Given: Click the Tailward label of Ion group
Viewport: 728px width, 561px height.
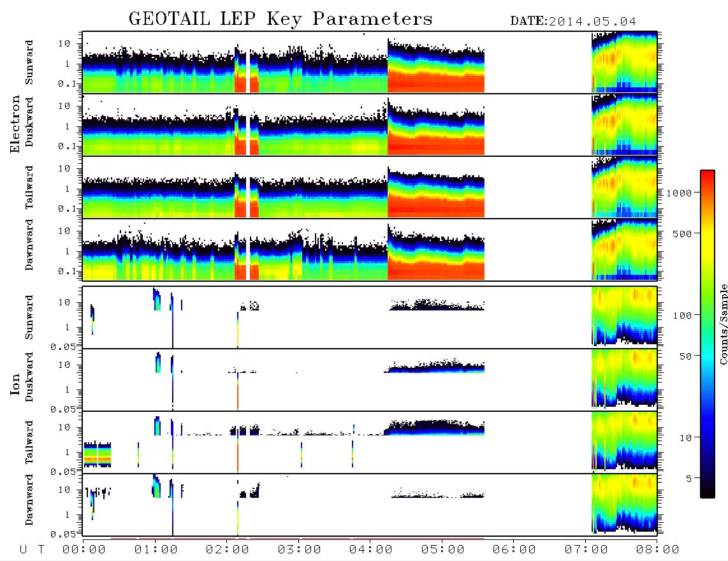Looking at the screenshot, I should [x=29, y=442].
